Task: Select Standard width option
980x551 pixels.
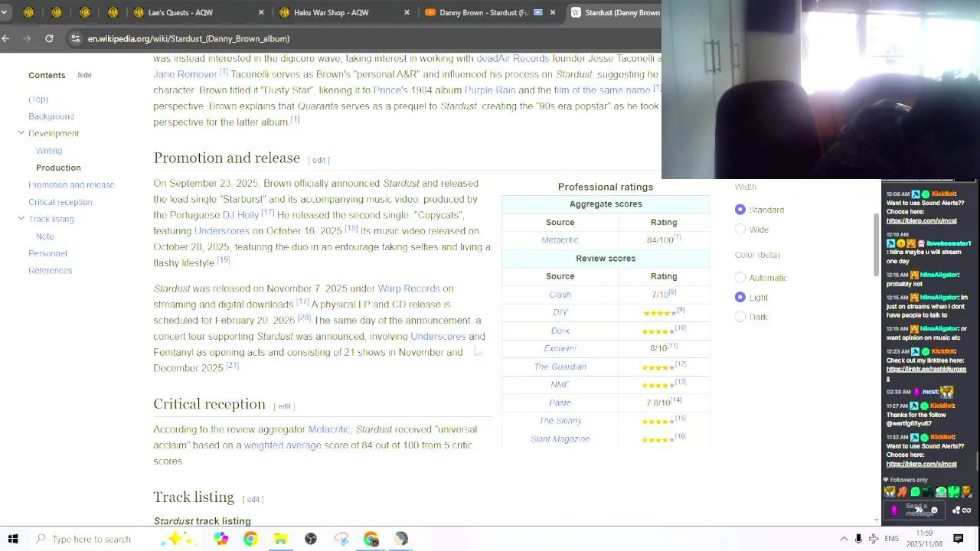Action: click(740, 210)
